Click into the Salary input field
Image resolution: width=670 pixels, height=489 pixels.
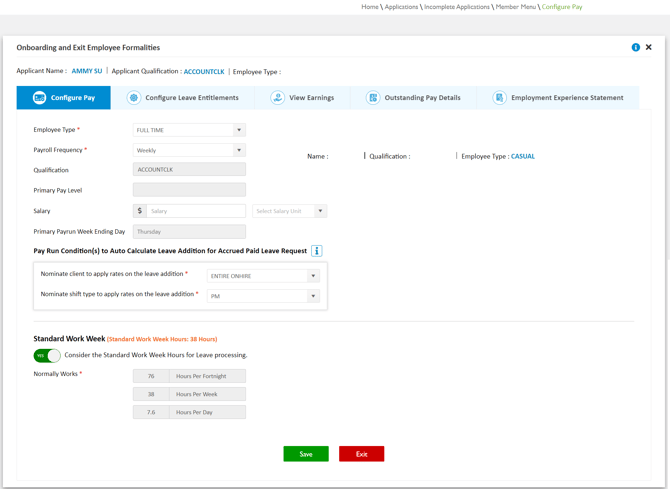195,211
